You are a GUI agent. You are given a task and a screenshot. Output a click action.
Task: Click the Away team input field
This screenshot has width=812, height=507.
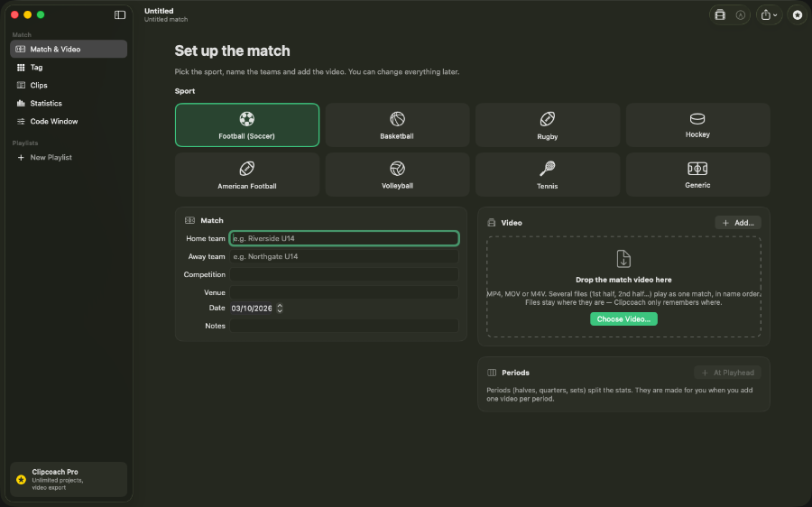[344, 256]
